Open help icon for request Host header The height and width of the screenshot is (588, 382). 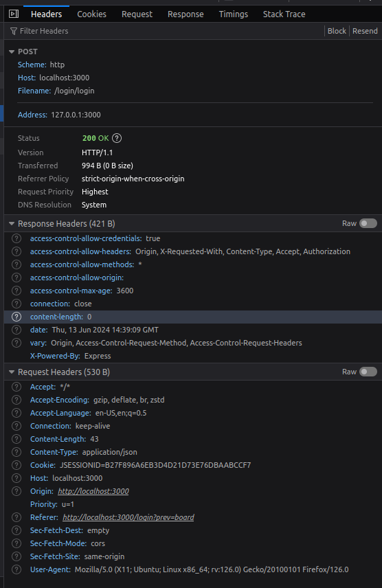tap(16, 478)
